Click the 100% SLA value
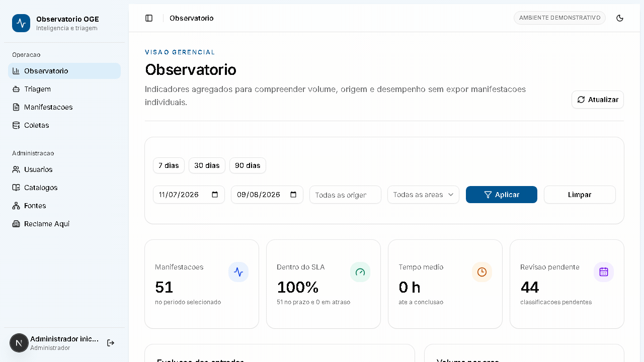The height and width of the screenshot is (362, 644). (x=298, y=287)
